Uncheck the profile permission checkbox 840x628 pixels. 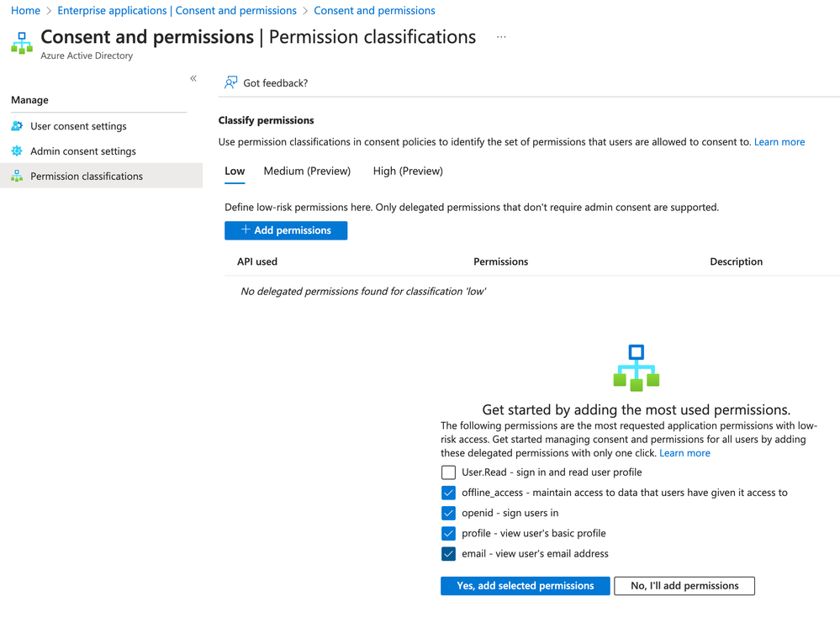tap(448, 533)
